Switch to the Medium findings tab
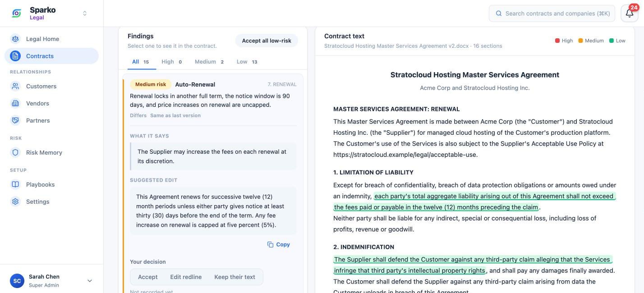The height and width of the screenshot is (293, 644). pos(209,62)
